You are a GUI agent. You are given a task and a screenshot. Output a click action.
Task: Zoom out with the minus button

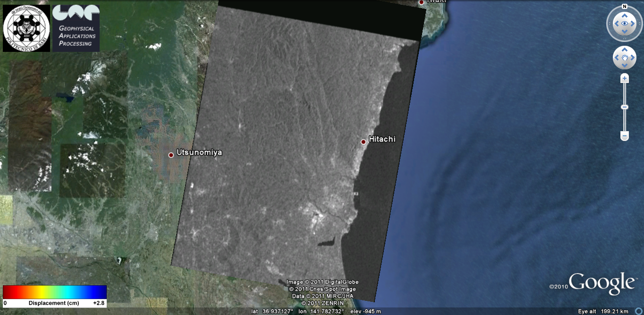625,136
